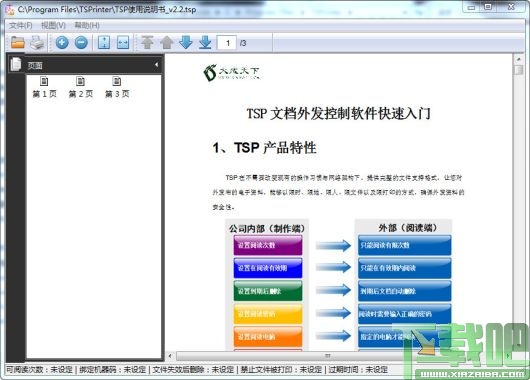Click the application icon in title bar

10,9
